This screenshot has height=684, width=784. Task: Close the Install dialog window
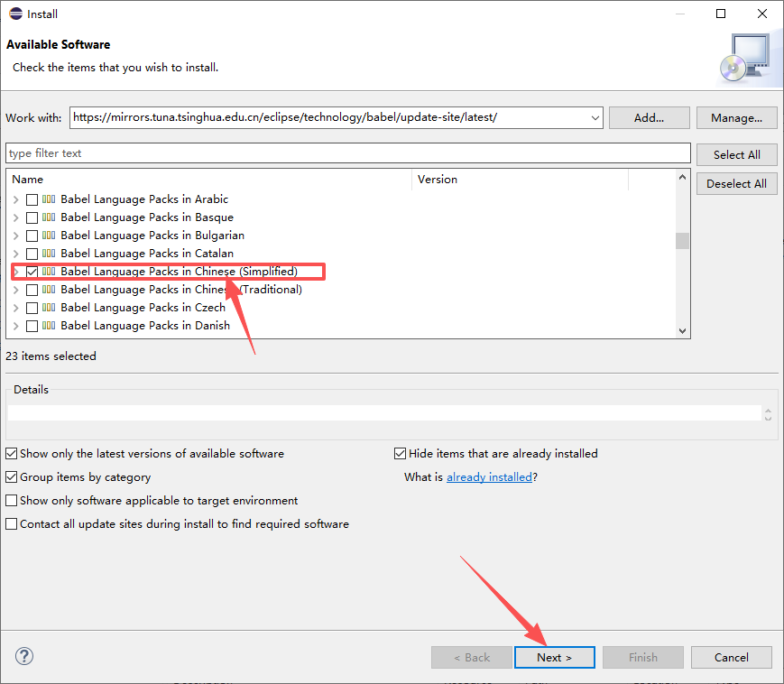(762, 14)
